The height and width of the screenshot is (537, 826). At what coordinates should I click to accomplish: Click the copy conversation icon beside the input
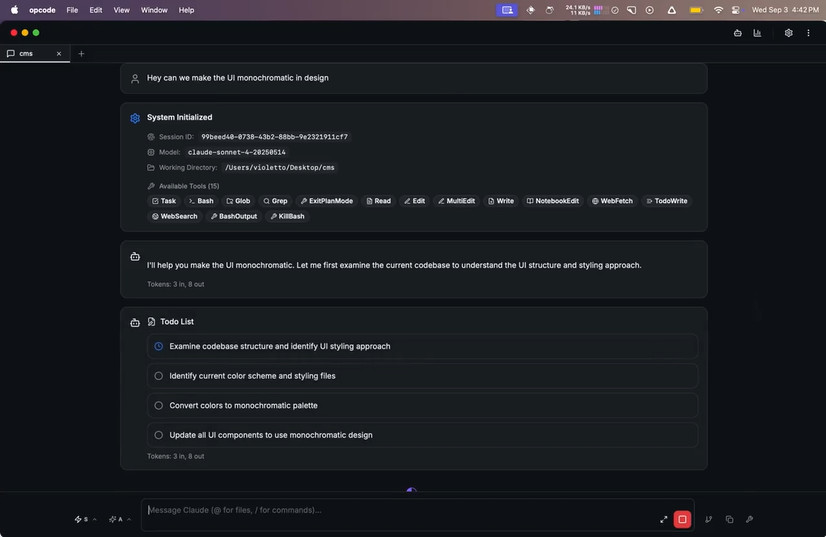click(729, 520)
